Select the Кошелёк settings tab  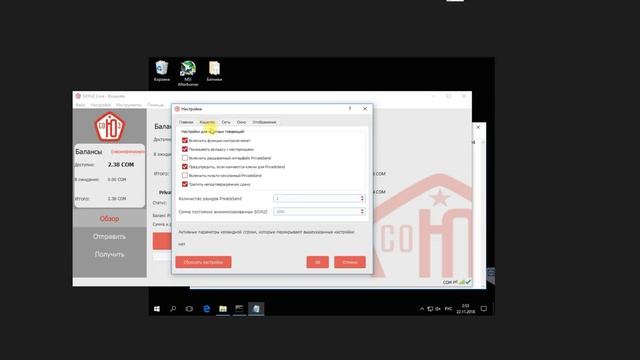coord(207,122)
